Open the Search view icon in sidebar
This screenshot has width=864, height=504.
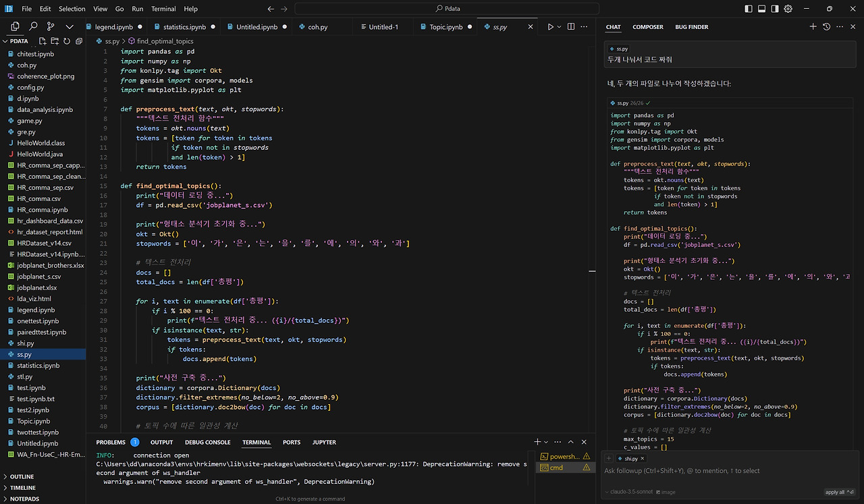pos(33,26)
